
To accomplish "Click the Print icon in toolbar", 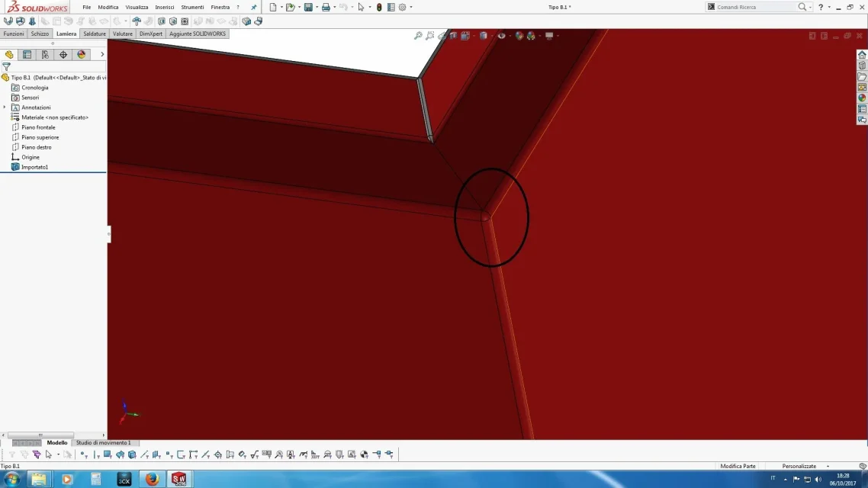I will click(326, 7).
